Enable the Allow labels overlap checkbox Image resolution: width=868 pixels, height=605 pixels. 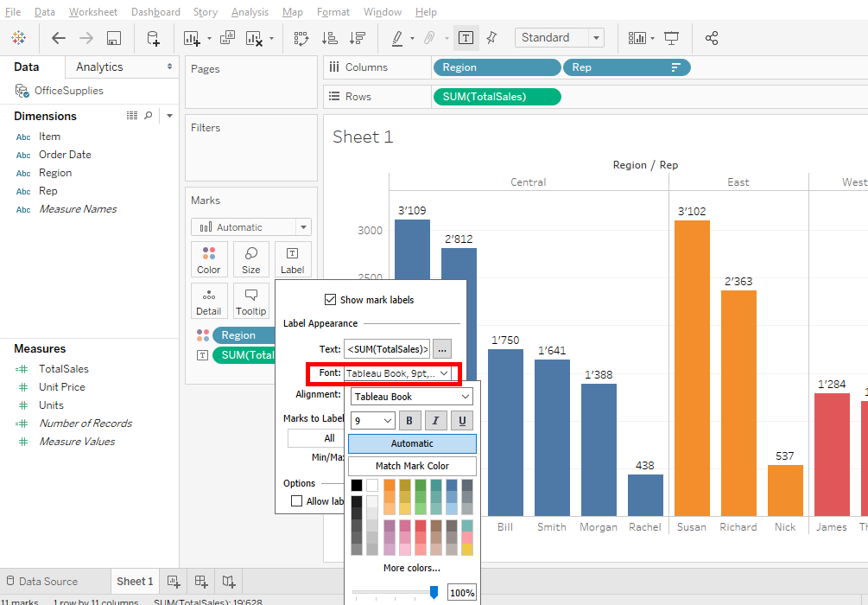click(x=297, y=501)
